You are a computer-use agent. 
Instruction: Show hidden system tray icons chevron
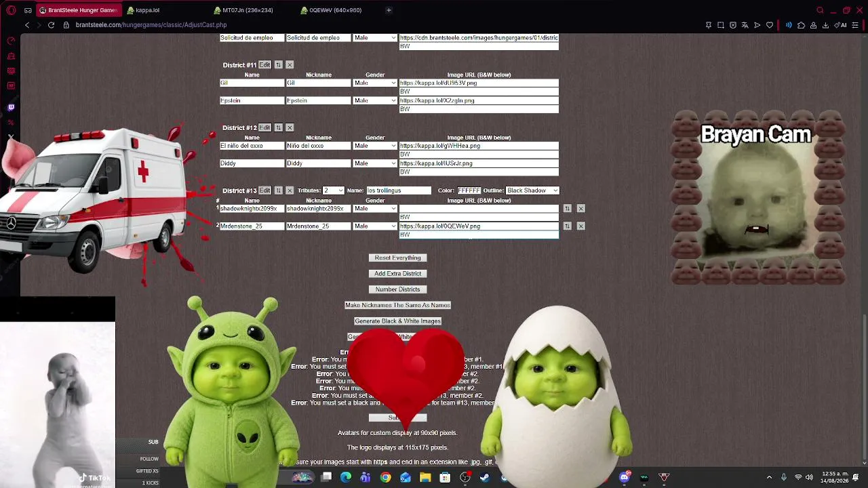click(769, 478)
